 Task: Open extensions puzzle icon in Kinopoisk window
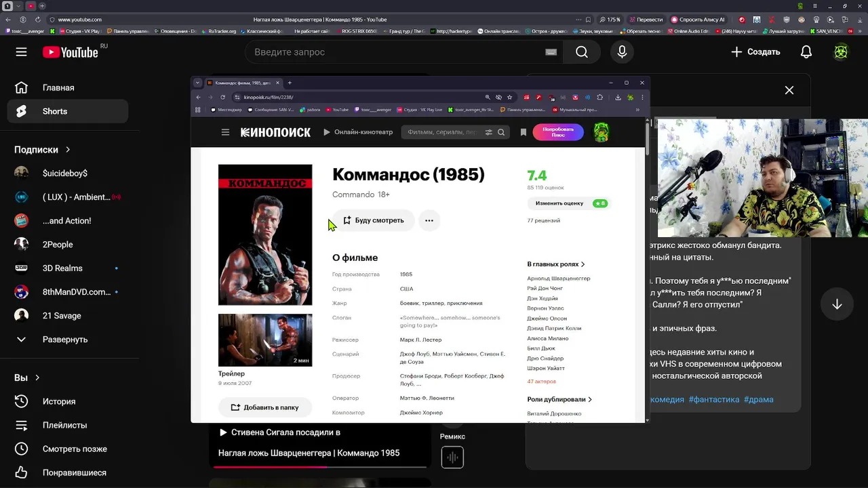pyautogui.click(x=599, y=97)
